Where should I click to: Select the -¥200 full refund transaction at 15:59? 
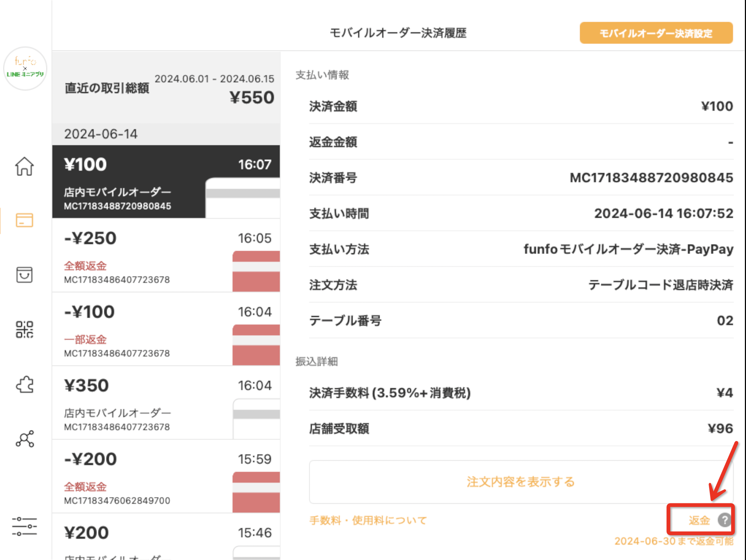[x=166, y=476]
